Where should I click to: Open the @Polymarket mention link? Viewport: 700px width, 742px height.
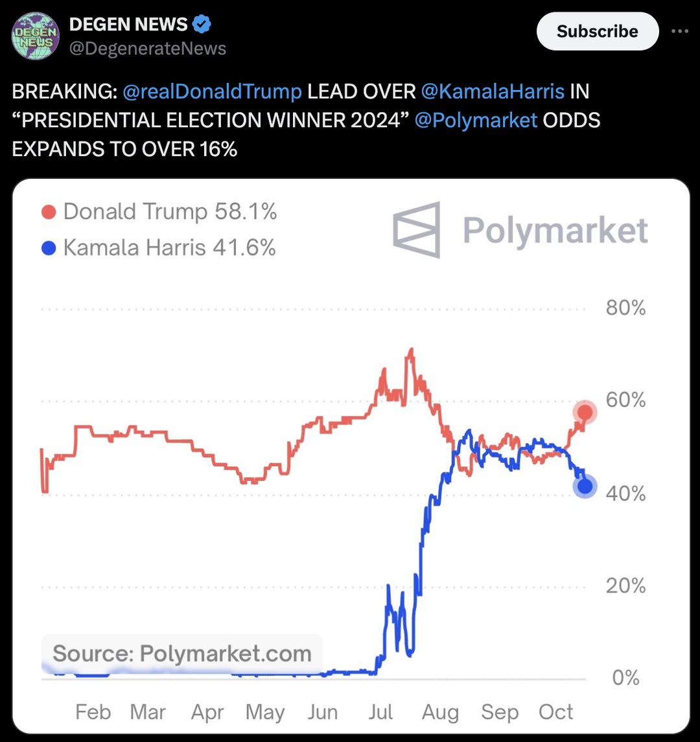pyautogui.click(x=476, y=120)
